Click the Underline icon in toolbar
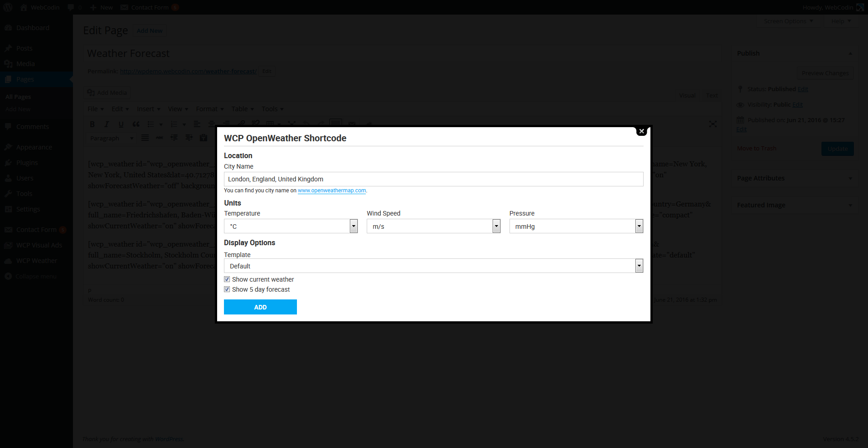 pos(121,124)
